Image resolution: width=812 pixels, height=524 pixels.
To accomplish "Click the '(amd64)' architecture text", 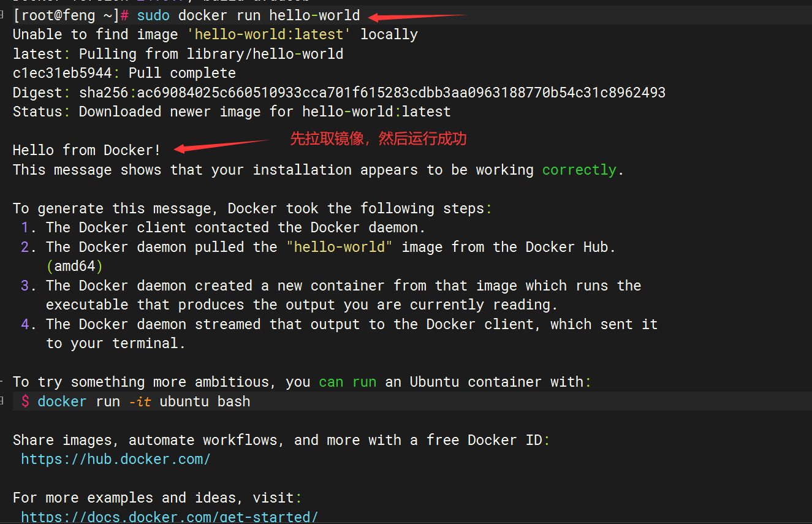I will coord(75,266).
